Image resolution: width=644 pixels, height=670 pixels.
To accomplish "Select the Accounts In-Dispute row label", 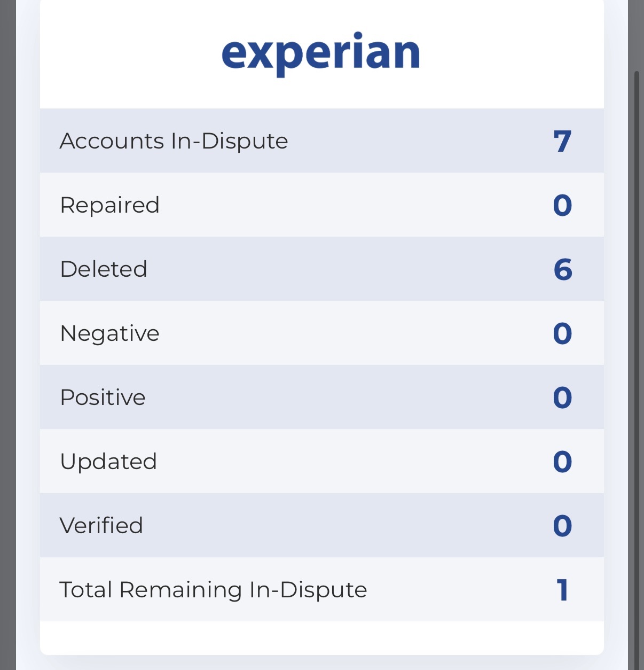I will click(174, 141).
